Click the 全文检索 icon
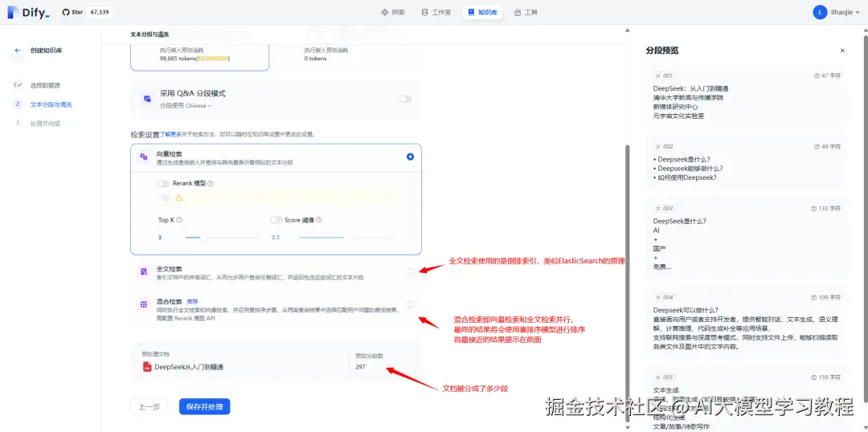868x432 pixels. pos(143,271)
